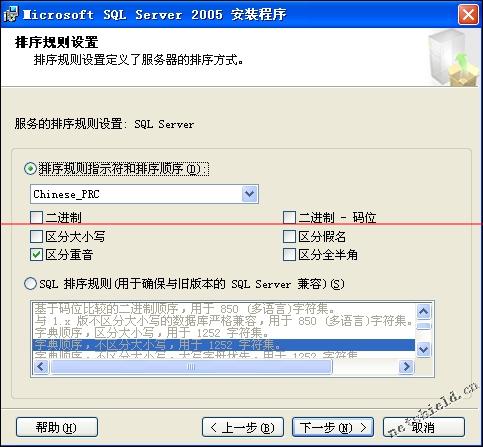Click the list's scroll down arrow
The width and height of the screenshot is (483, 447).
point(424,350)
